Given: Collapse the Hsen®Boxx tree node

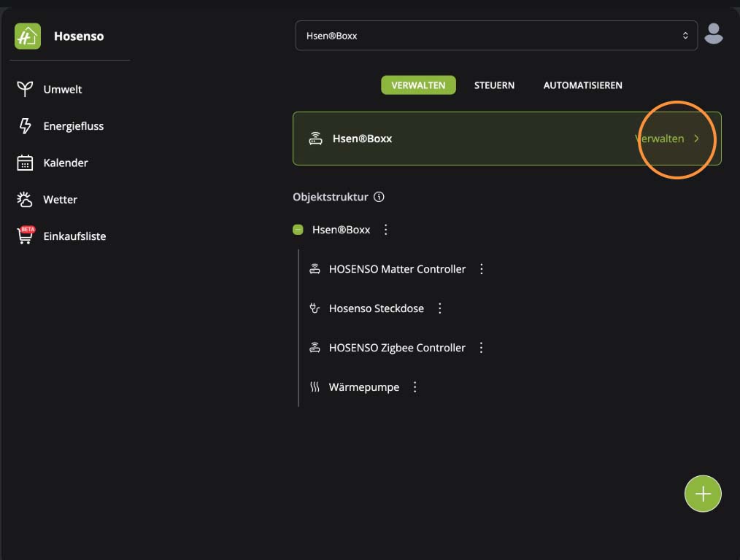Looking at the screenshot, I should (298, 230).
